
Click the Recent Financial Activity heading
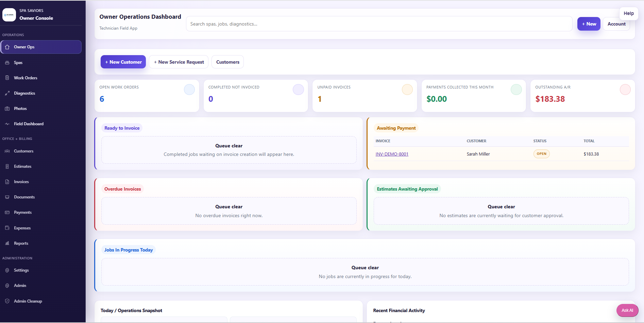[x=399, y=310]
